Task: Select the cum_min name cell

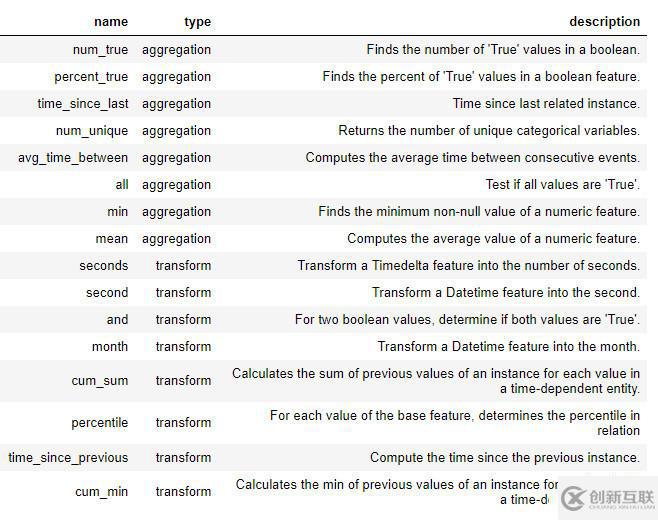Action: coord(102,491)
